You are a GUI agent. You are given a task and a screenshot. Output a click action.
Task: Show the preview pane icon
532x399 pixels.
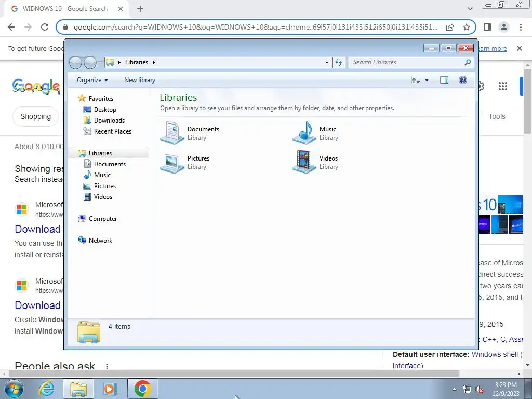click(x=444, y=80)
